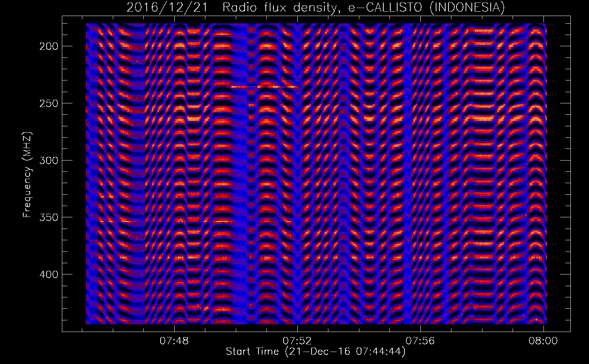The height and width of the screenshot is (364, 589).
Task: Click the 07:48 time axis label
Action: coord(175,341)
